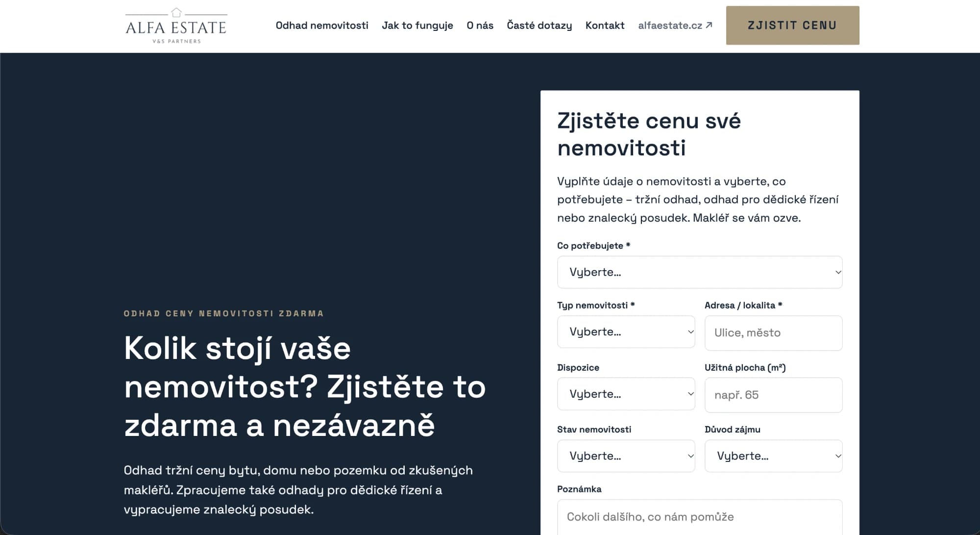Open Časté dotazy section
Image resolution: width=980 pixels, height=535 pixels.
[x=539, y=25]
